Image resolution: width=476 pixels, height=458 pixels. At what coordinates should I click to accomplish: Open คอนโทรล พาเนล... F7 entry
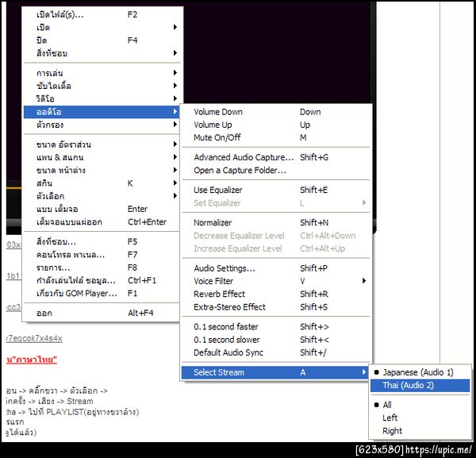tap(102, 255)
